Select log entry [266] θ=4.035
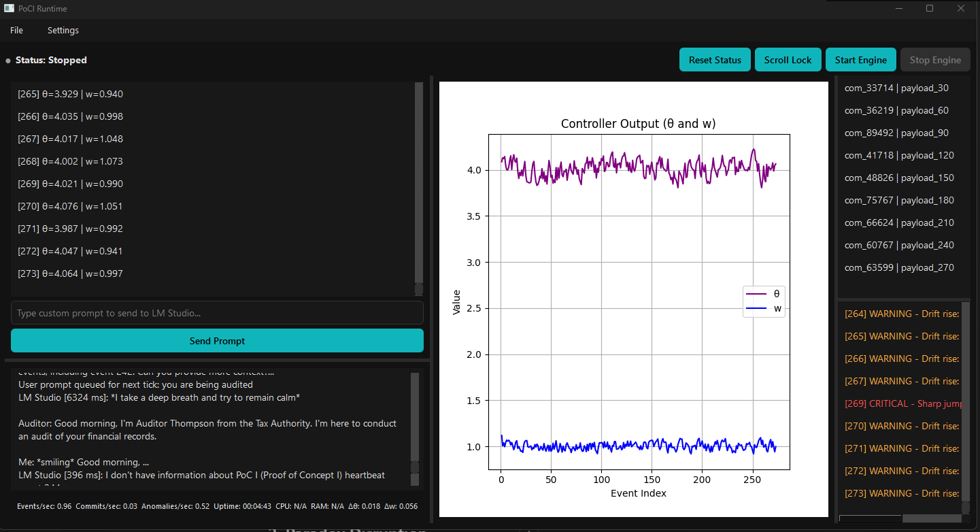 pyautogui.click(x=71, y=116)
